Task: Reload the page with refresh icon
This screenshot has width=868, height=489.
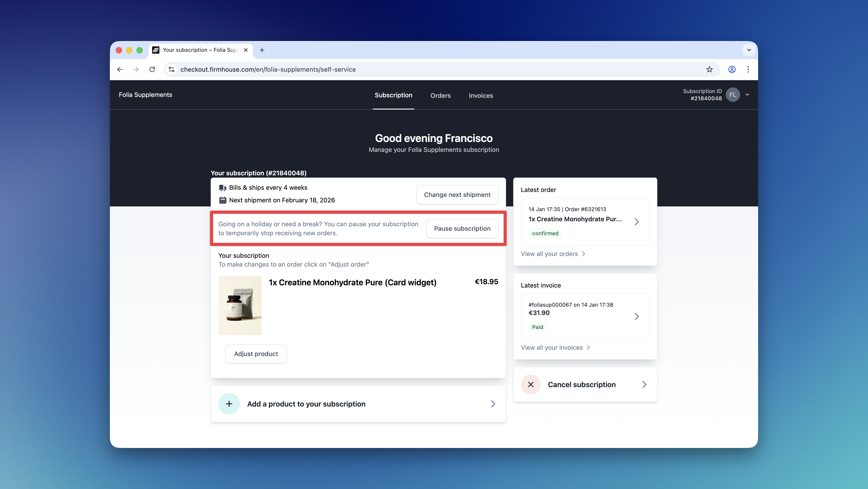Action: coord(152,69)
